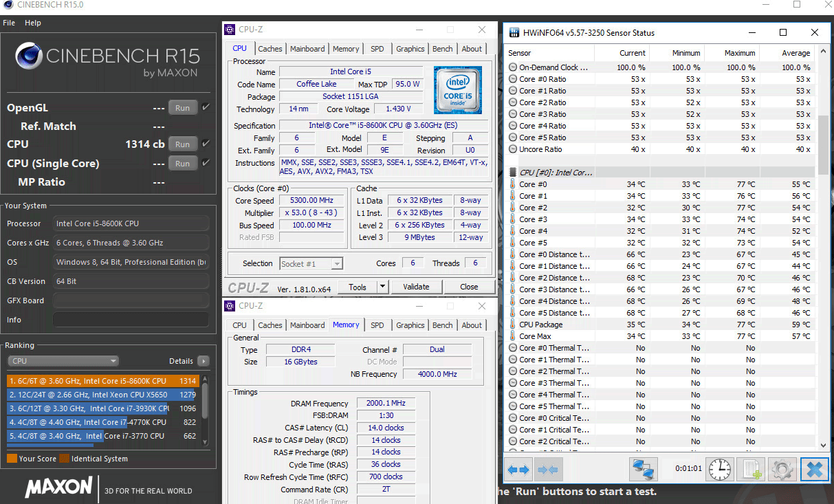Open Bench tab in upper CPU-Z
Viewport: 834px width, 504px height.
pos(443,49)
